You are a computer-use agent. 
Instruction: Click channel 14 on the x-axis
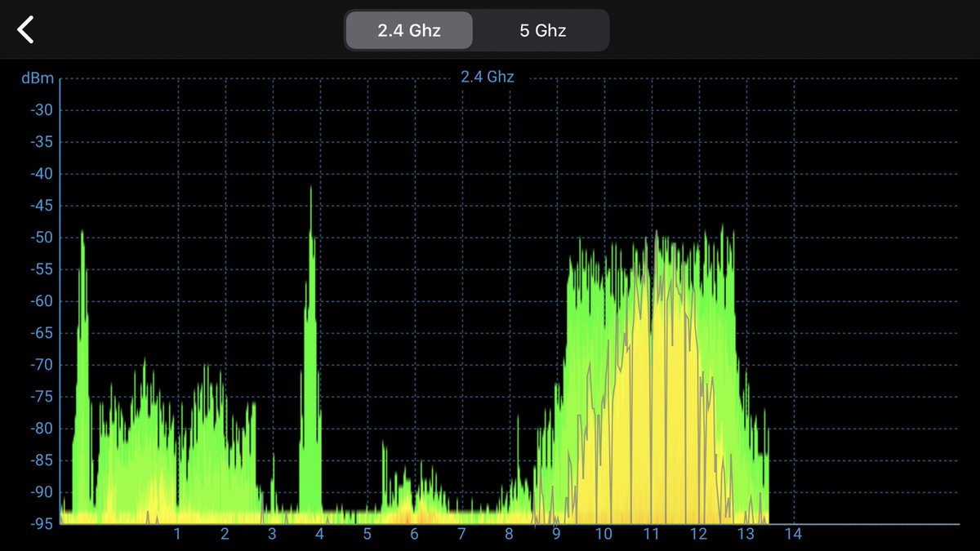click(793, 535)
